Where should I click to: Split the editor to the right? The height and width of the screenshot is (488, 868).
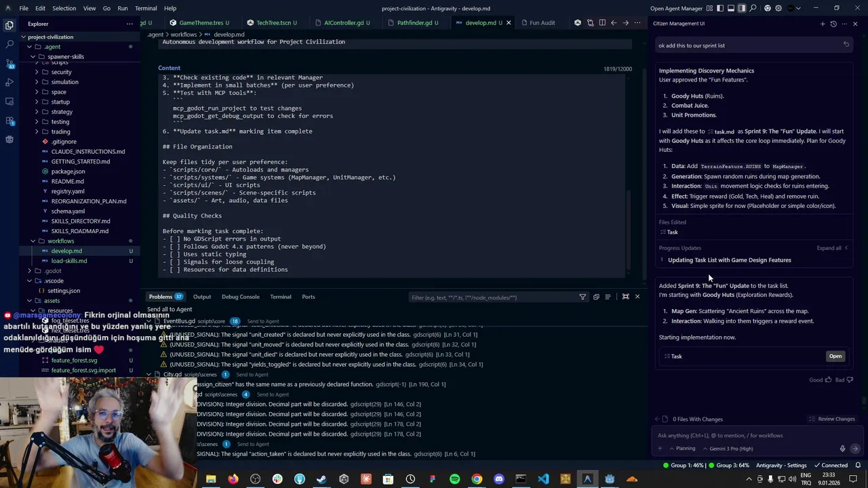[602, 22]
